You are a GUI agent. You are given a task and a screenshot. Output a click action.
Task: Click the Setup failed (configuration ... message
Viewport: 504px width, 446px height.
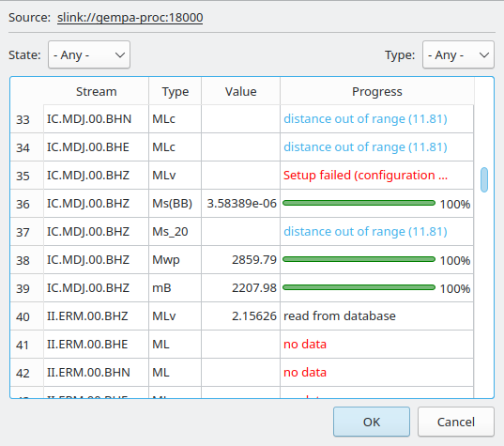[x=365, y=176]
